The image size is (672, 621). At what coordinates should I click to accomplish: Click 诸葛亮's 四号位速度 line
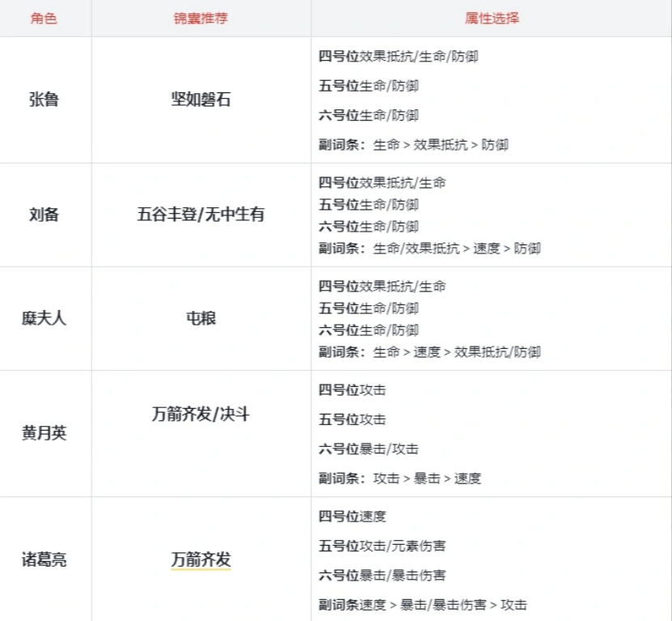(x=352, y=517)
